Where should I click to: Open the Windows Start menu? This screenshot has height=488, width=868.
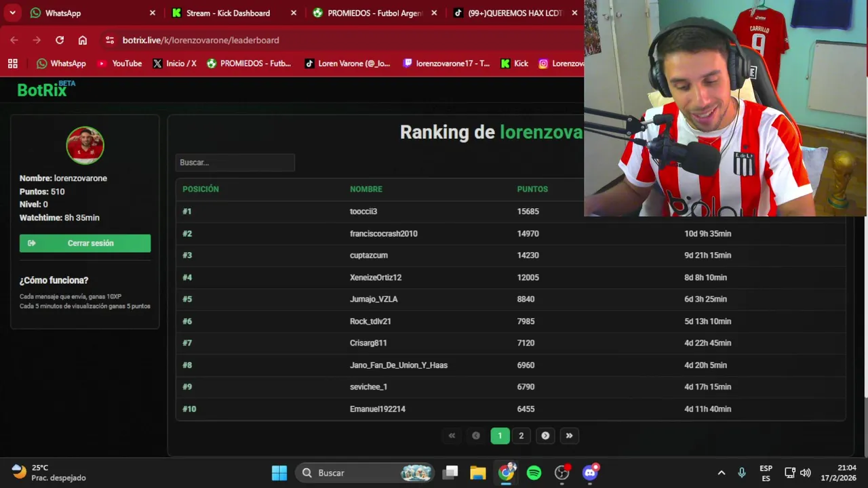(279, 473)
